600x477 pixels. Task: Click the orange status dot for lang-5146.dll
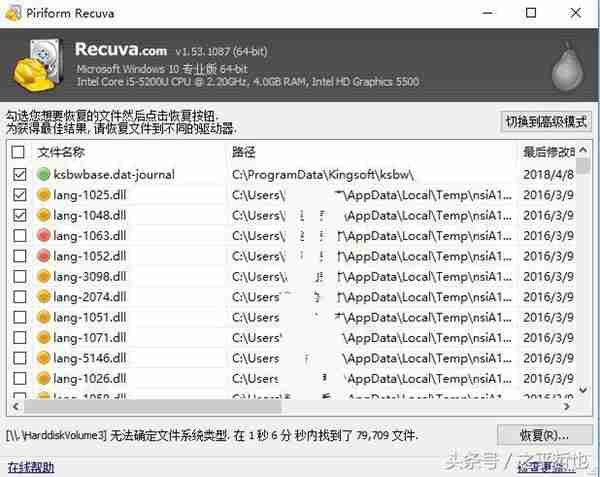click(x=44, y=358)
